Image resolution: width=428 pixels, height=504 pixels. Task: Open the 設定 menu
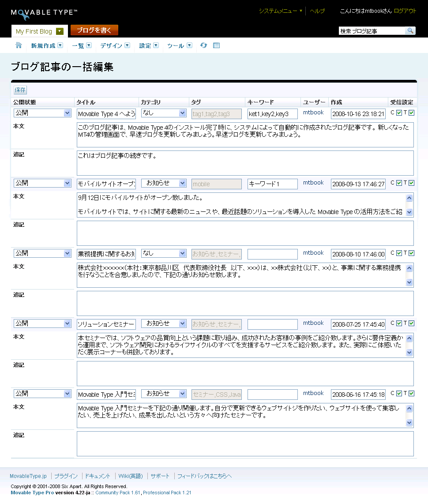(149, 45)
